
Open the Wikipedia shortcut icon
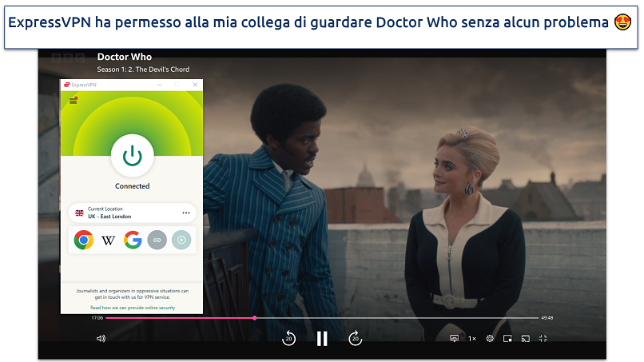pyautogui.click(x=108, y=240)
